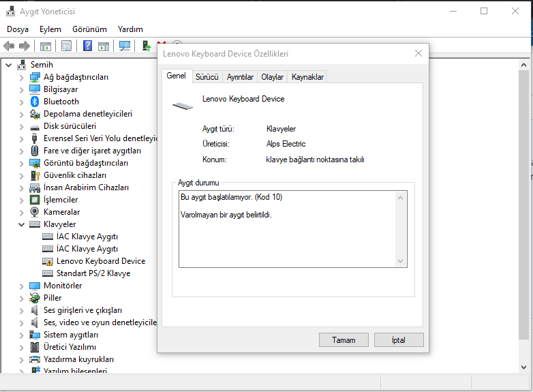Expand the Kameralar category

click(x=21, y=213)
